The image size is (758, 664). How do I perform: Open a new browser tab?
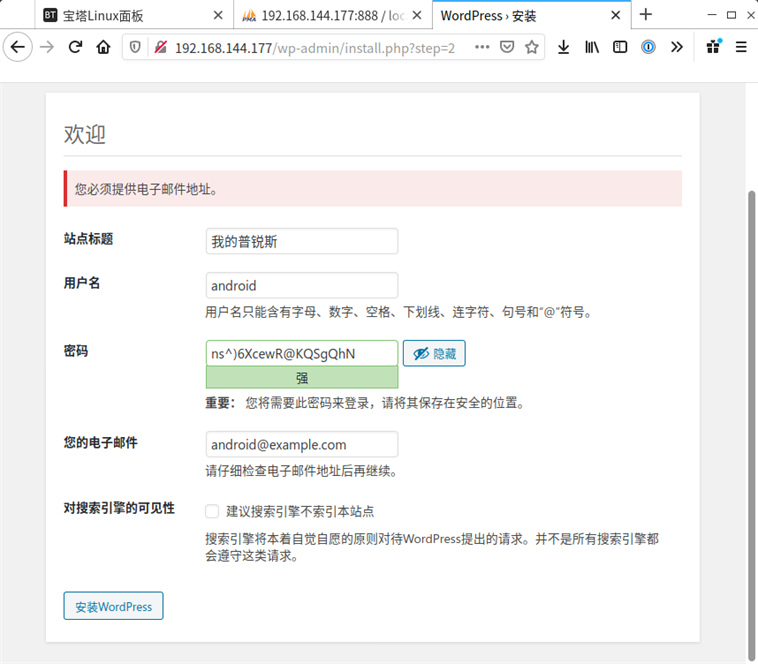click(646, 15)
